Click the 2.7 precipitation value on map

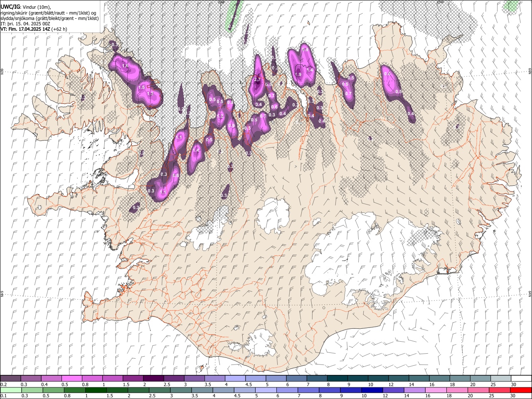pos(257,80)
